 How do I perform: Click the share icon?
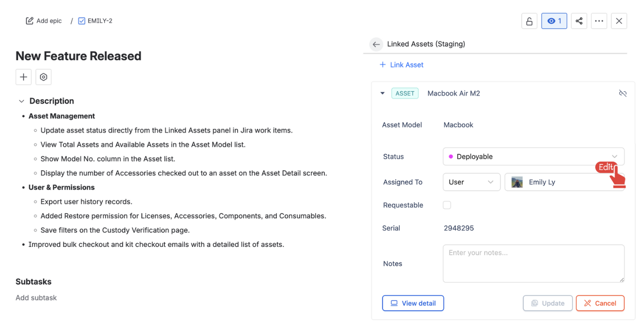[x=579, y=21]
